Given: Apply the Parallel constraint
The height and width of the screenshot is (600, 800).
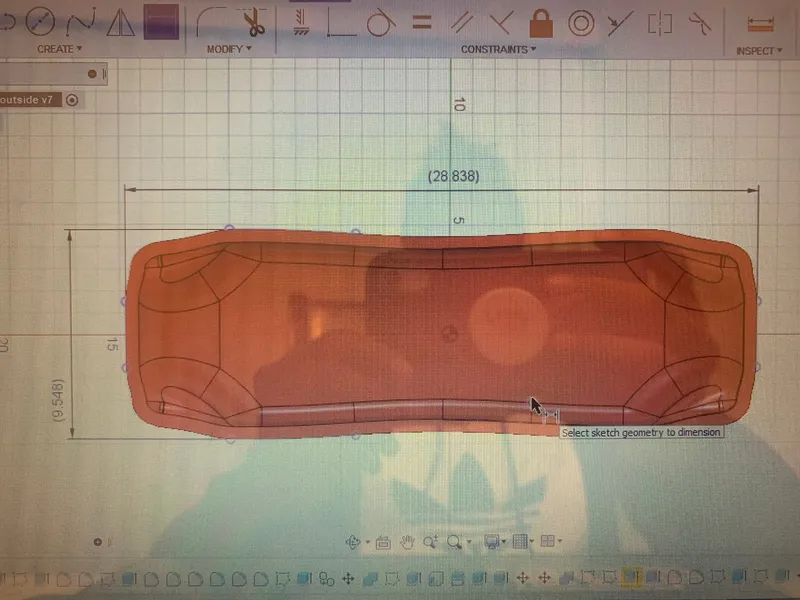Looking at the screenshot, I should [461, 23].
